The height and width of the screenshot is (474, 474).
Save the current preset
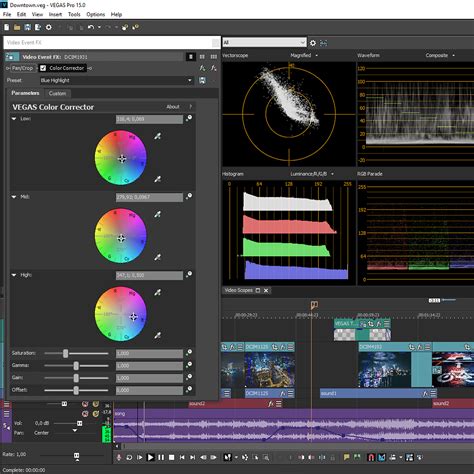point(202,80)
